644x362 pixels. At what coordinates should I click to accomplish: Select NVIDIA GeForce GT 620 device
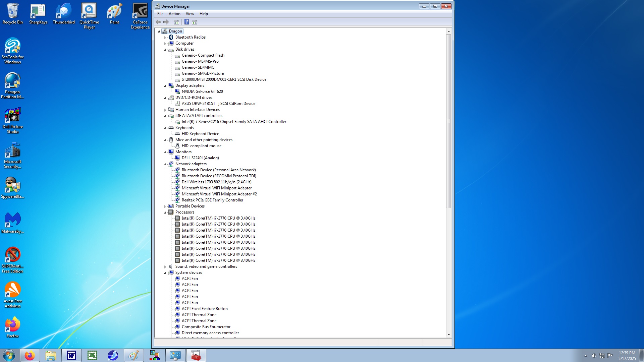(202, 92)
